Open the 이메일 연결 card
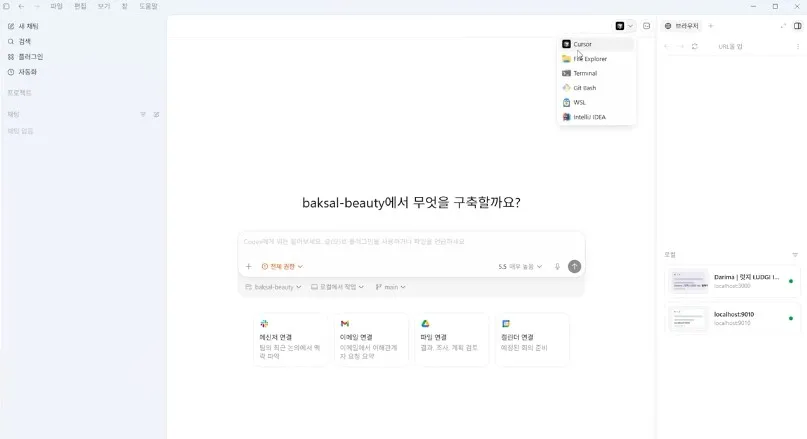 point(371,340)
